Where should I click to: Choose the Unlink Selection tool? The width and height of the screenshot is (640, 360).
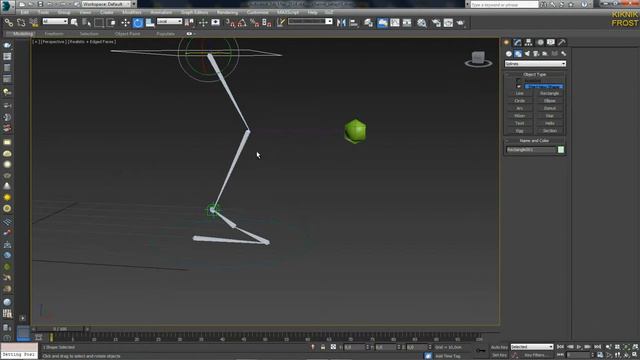click(x=21, y=22)
